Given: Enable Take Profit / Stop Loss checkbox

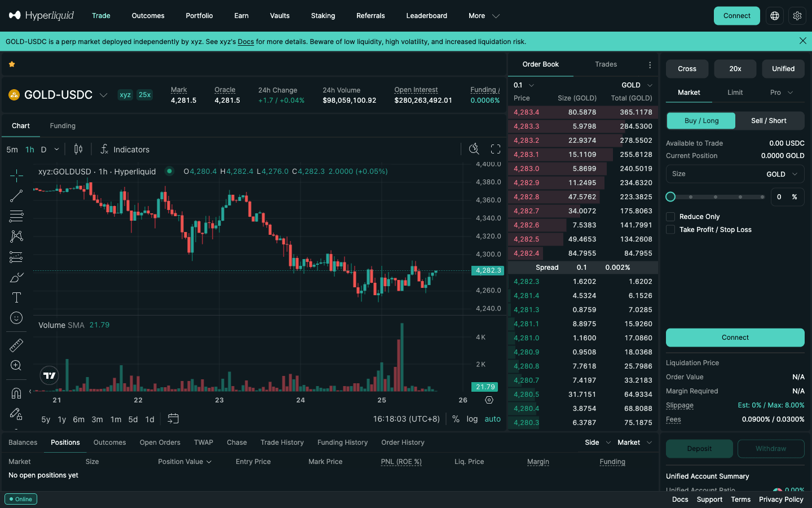Looking at the screenshot, I should pos(670,230).
